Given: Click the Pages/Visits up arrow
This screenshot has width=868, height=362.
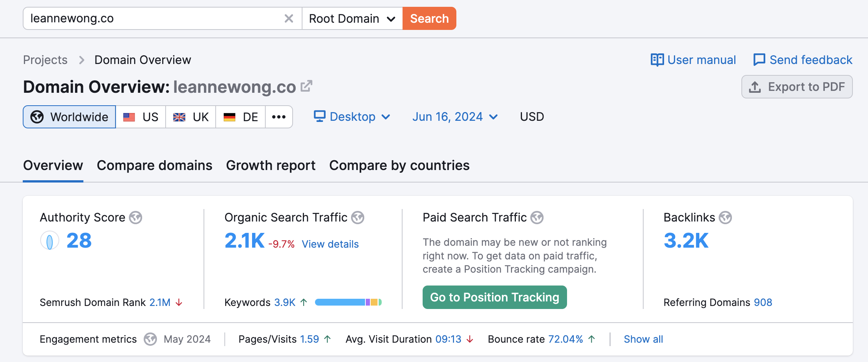Looking at the screenshot, I should 328,339.
